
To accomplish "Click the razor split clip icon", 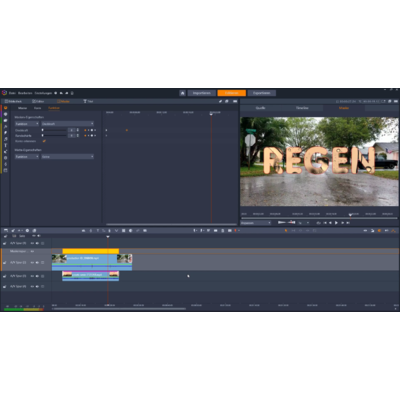I will click(x=104, y=231).
